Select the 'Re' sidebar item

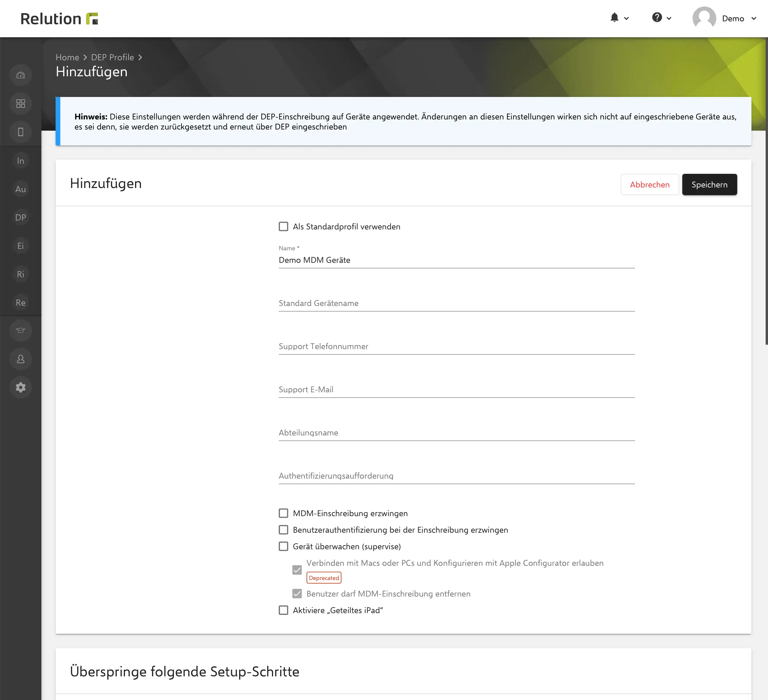[x=21, y=302]
